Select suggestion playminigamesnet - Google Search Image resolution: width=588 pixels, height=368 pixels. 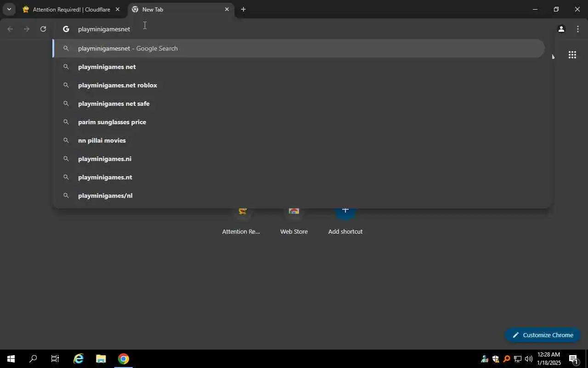(299, 48)
